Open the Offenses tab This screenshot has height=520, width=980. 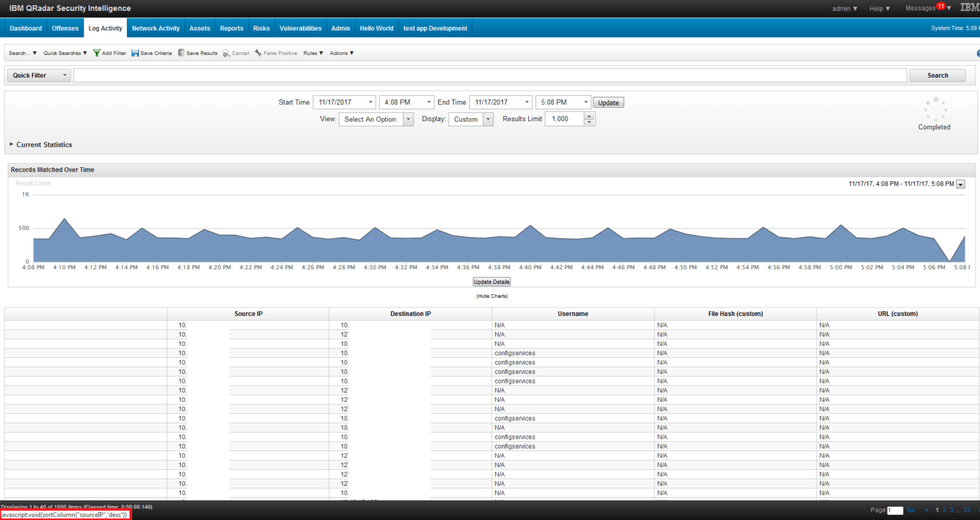click(64, 27)
